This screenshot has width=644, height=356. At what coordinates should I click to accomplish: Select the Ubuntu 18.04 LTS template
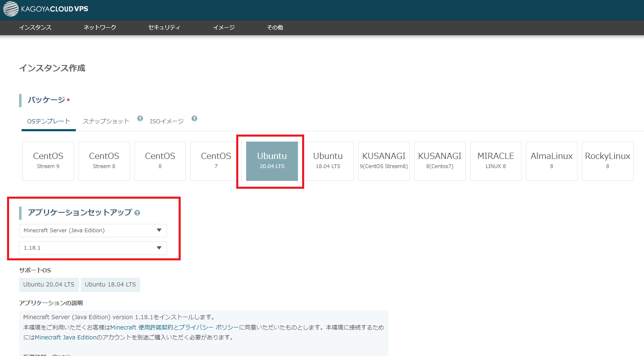tap(328, 161)
